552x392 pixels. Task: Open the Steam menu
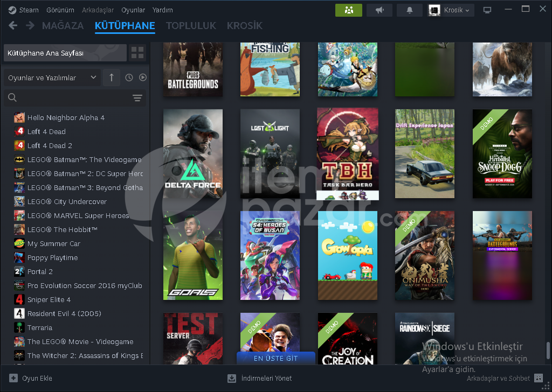(24, 10)
